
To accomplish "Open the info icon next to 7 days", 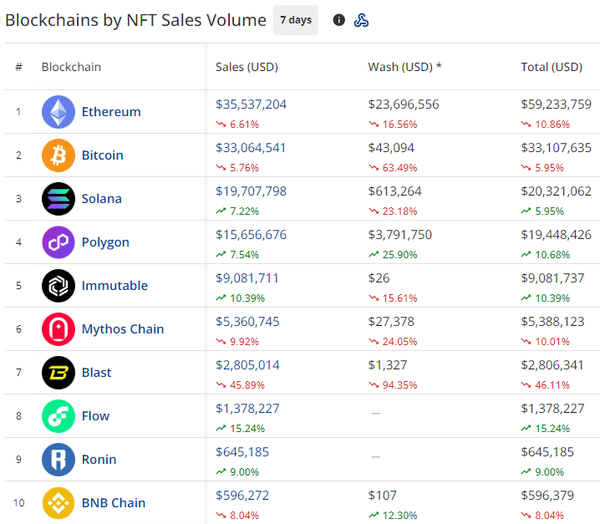I will [339, 20].
